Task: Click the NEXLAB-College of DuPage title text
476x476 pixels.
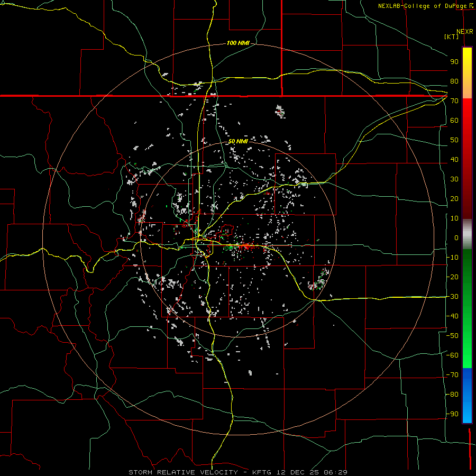Action: coord(422,6)
